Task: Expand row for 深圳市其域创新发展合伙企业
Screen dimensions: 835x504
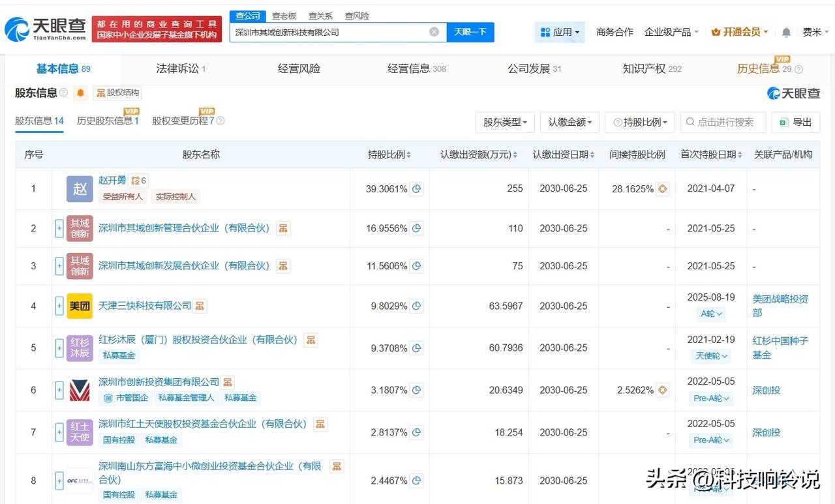Action: point(59,266)
